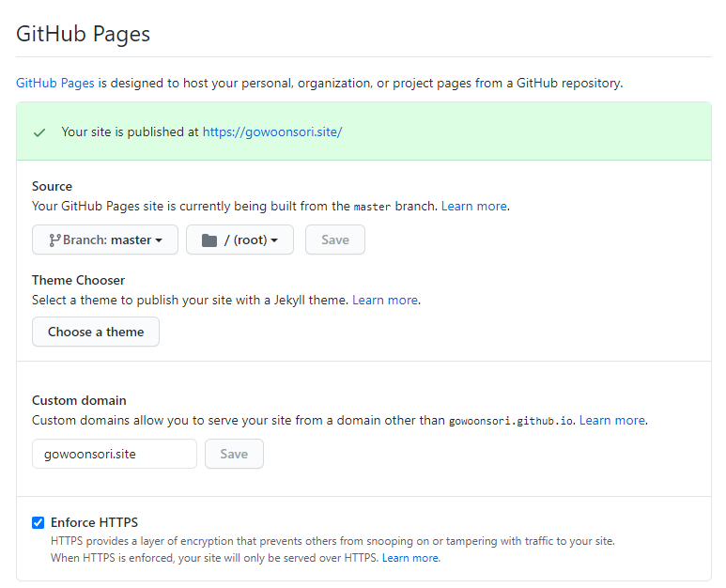Click Save button beside custom domain field
Image resolution: width=726 pixels, height=588 pixels.
click(x=234, y=454)
